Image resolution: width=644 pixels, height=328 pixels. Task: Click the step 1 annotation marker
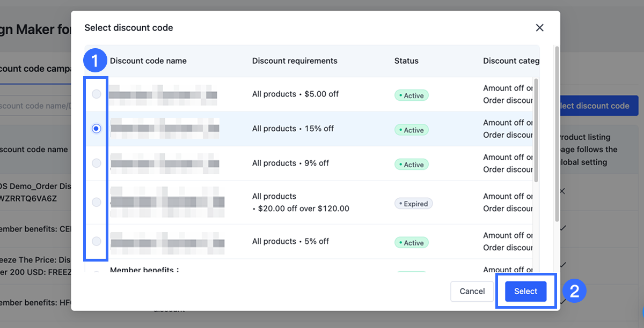[x=96, y=61]
